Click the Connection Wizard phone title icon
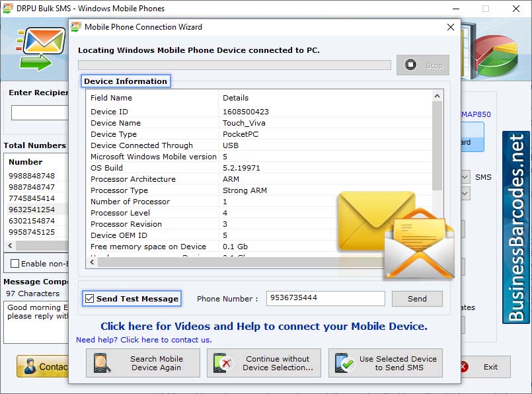 75,27
